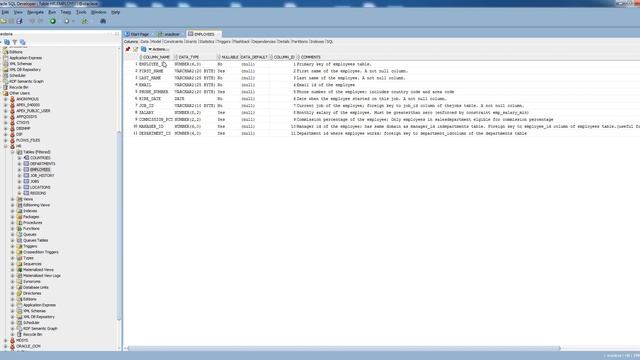640x360 pixels.
Task: Select LOCATIONS table in the tree
Action: (40, 187)
